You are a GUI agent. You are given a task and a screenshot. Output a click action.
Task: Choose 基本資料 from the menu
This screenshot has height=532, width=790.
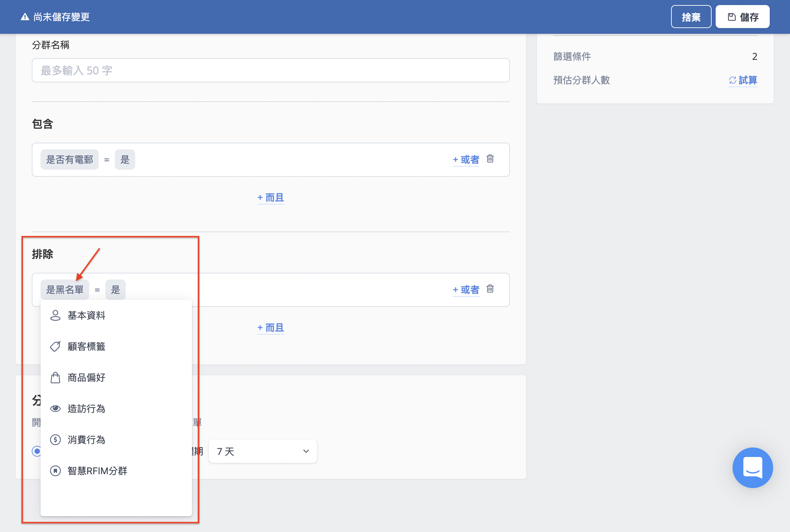click(116, 315)
